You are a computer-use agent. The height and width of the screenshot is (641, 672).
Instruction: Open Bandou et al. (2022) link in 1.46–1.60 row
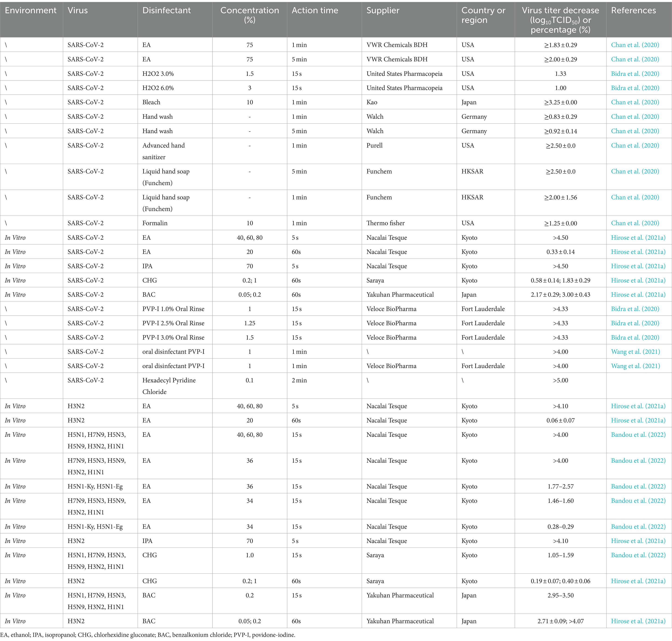click(x=638, y=501)
